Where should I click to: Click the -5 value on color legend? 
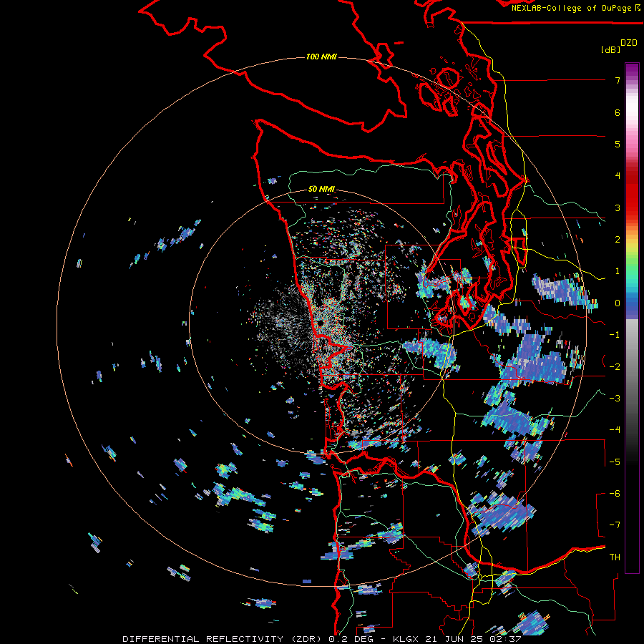point(615,462)
